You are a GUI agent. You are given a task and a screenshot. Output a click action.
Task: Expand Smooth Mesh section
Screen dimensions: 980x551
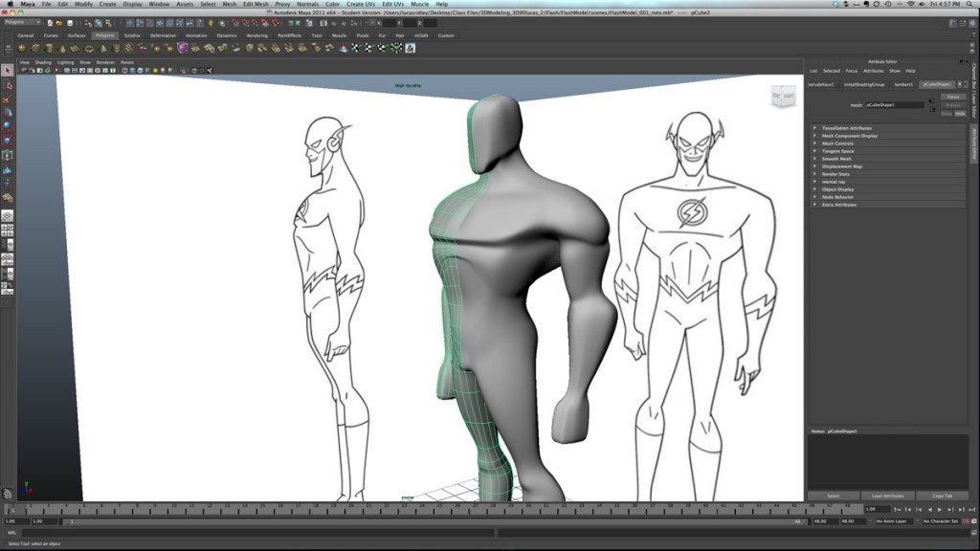click(887, 159)
